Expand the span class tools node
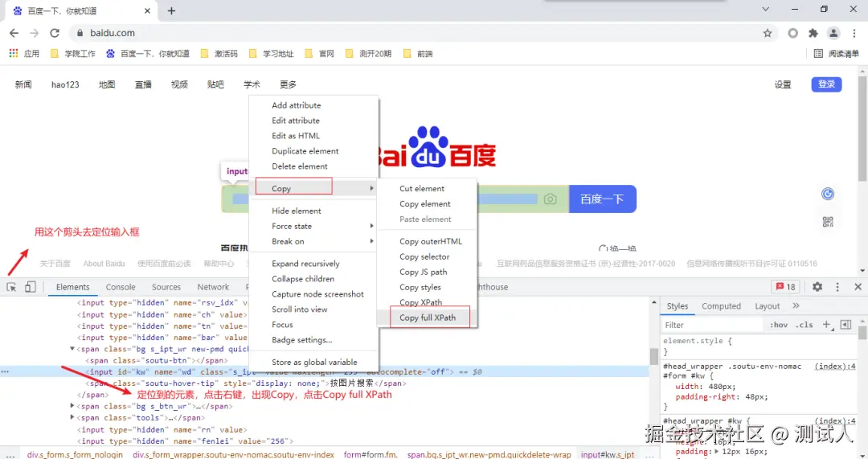This screenshot has width=868, height=459. (x=72, y=417)
